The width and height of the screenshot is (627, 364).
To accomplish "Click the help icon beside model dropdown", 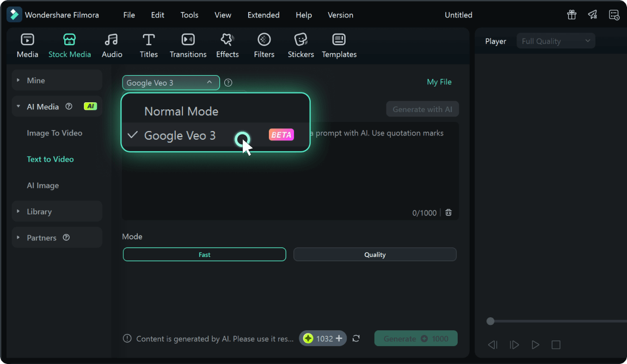I will coord(229,83).
